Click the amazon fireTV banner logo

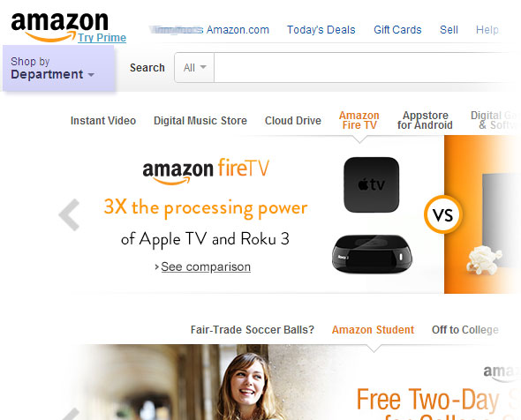coord(206,170)
